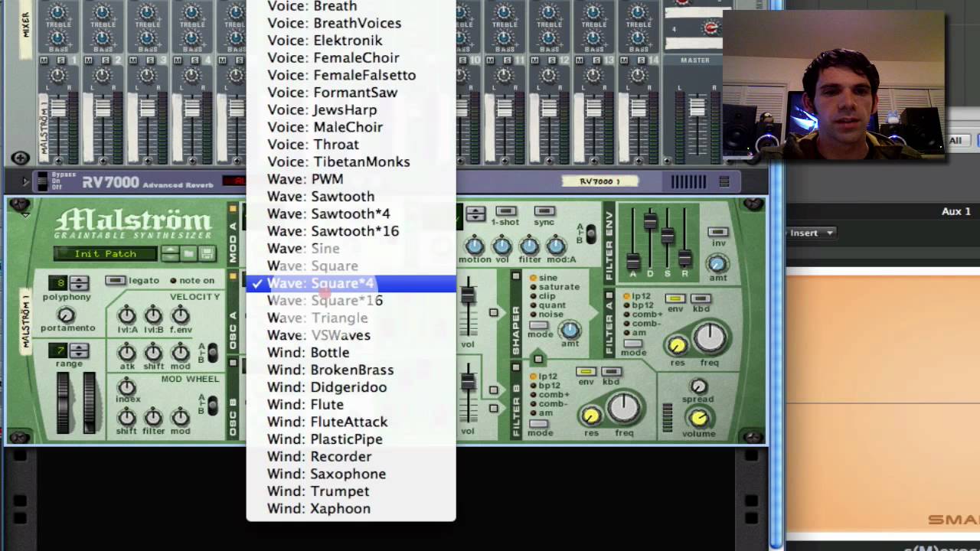Click the Mod B mod:A knob
Image resolution: width=980 pixels, height=551 pixels.
556,246
